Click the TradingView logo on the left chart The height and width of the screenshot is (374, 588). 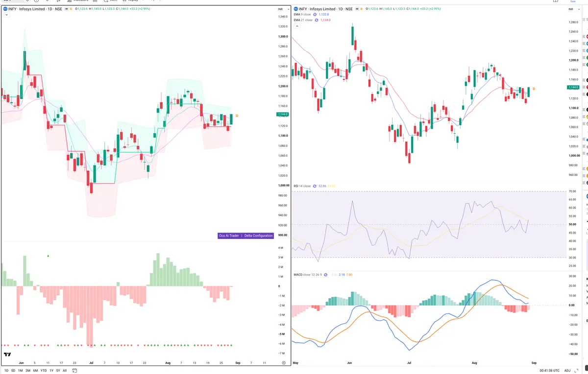pos(7,355)
